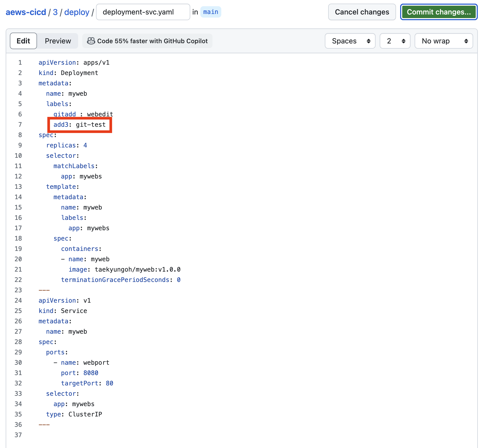This screenshot has width=484, height=448.
Task: Click the line ports:
Action: pyautogui.click(x=57, y=352)
